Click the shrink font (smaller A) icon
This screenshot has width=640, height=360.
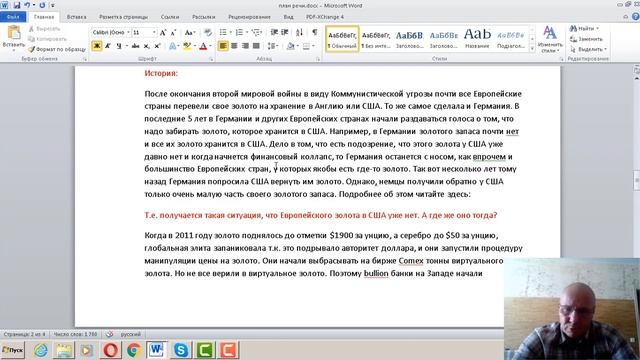tap(173, 32)
